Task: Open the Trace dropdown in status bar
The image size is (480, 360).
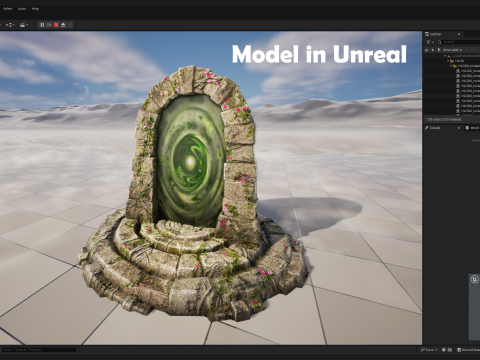Action: 429,350
